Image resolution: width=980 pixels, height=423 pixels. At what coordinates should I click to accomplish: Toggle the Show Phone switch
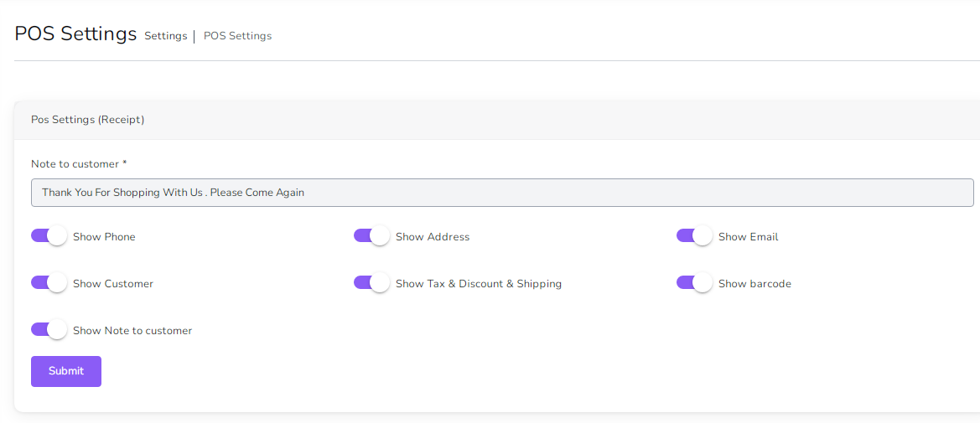click(x=49, y=236)
